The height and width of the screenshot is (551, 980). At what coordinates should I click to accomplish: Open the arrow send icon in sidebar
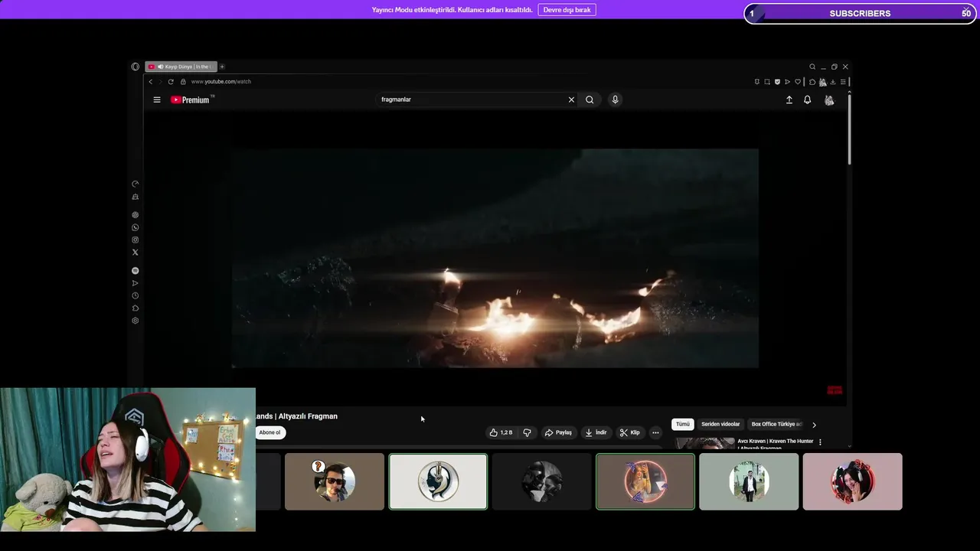point(136,283)
